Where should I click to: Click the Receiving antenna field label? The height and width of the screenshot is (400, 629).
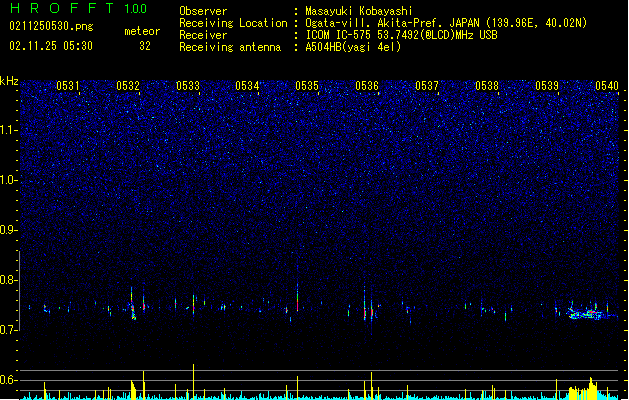coord(230,47)
